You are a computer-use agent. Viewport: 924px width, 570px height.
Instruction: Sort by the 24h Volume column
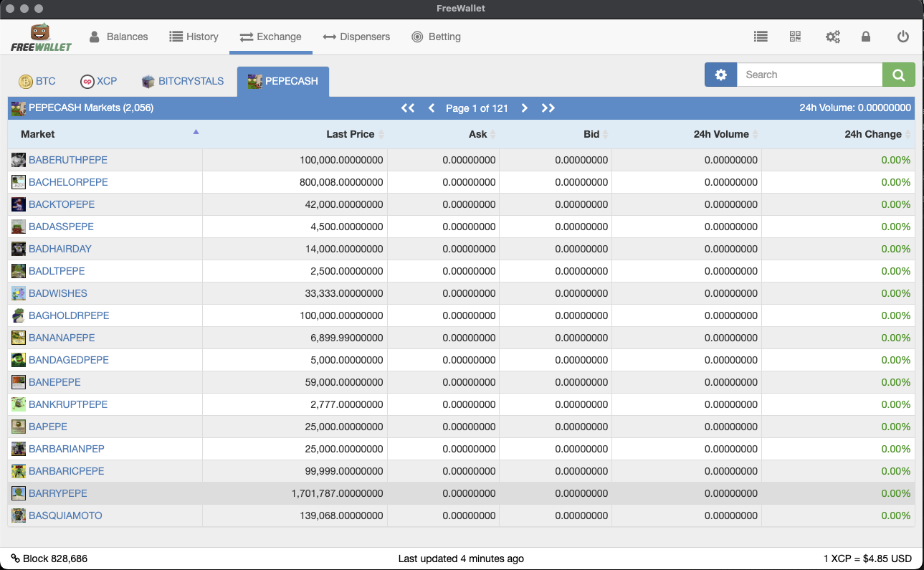coord(687,134)
